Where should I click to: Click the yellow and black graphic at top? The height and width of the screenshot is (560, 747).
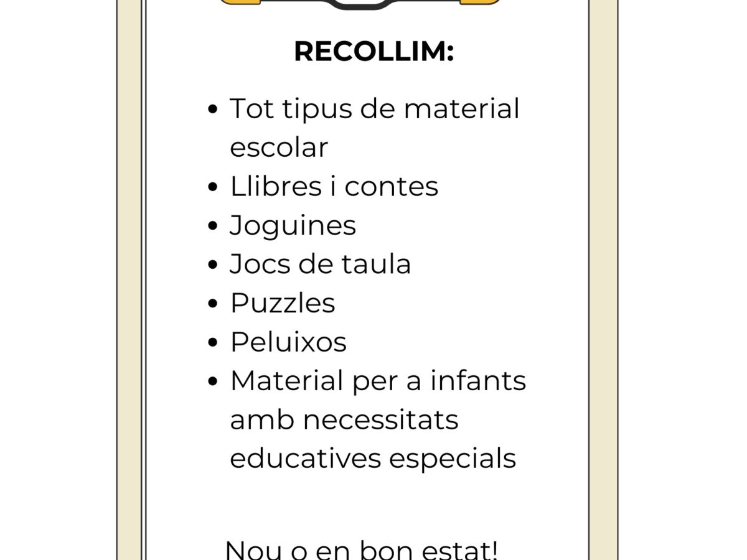pos(360,4)
